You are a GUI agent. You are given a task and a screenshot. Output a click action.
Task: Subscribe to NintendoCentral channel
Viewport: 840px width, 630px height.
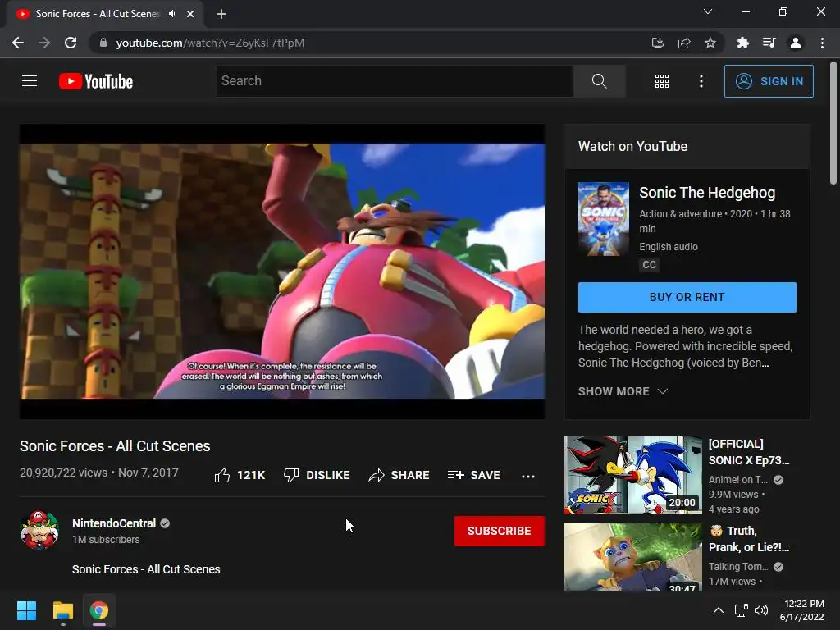(x=500, y=531)
